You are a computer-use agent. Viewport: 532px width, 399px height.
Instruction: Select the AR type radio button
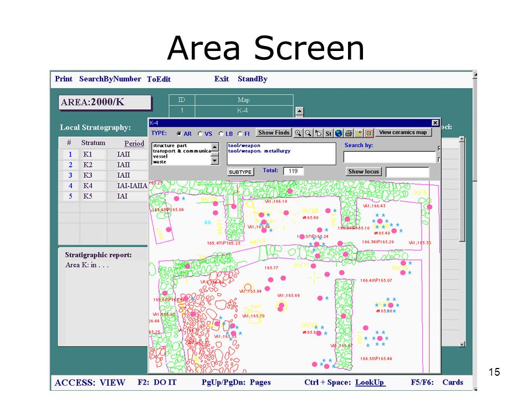coord(179,134)
